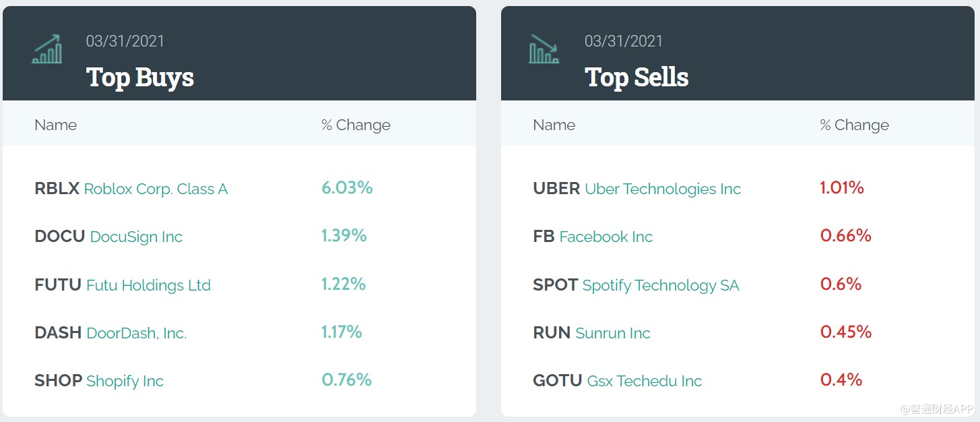The image size is (980, 422).
Task: Select Futu Holdings Ltd in Top Buys
Action: click(148, 285)
